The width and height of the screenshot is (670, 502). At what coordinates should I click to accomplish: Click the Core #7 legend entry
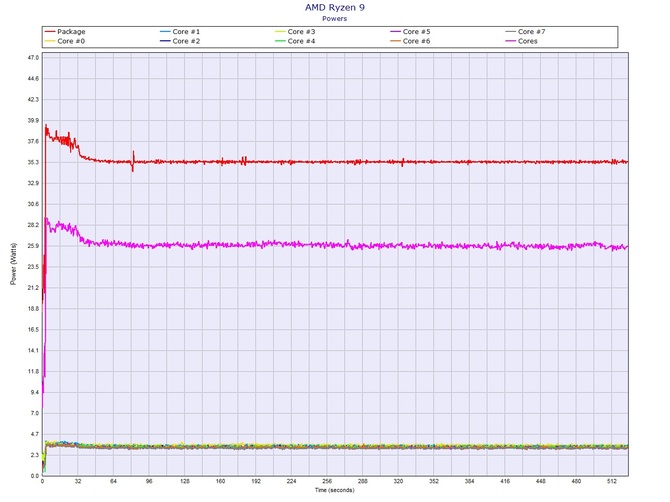[x=526, y=32]
